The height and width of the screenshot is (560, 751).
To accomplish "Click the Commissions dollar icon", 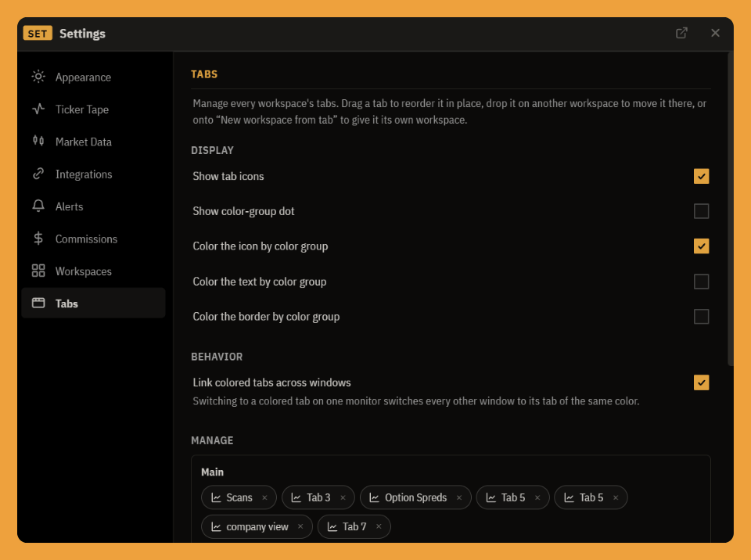I will point(38,238).
